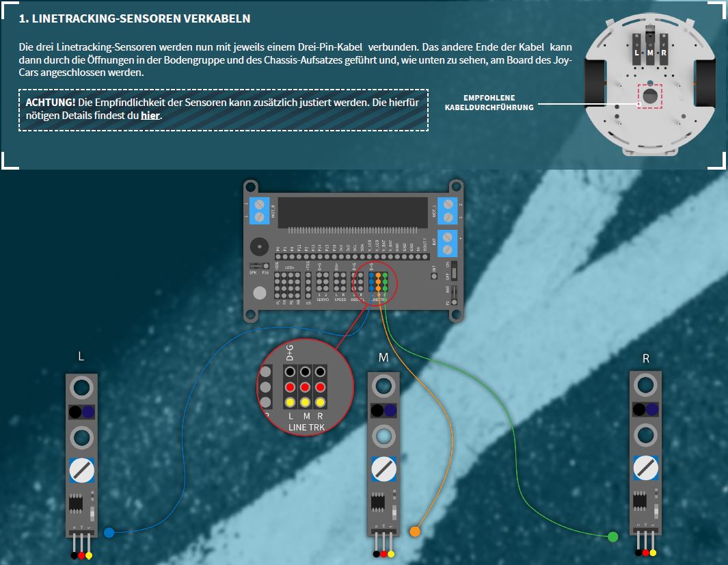Image resolution: width=728 pixels, height=565 pixels.
Task: Click the blue wire end dot
Action: (x=109, y=532)
